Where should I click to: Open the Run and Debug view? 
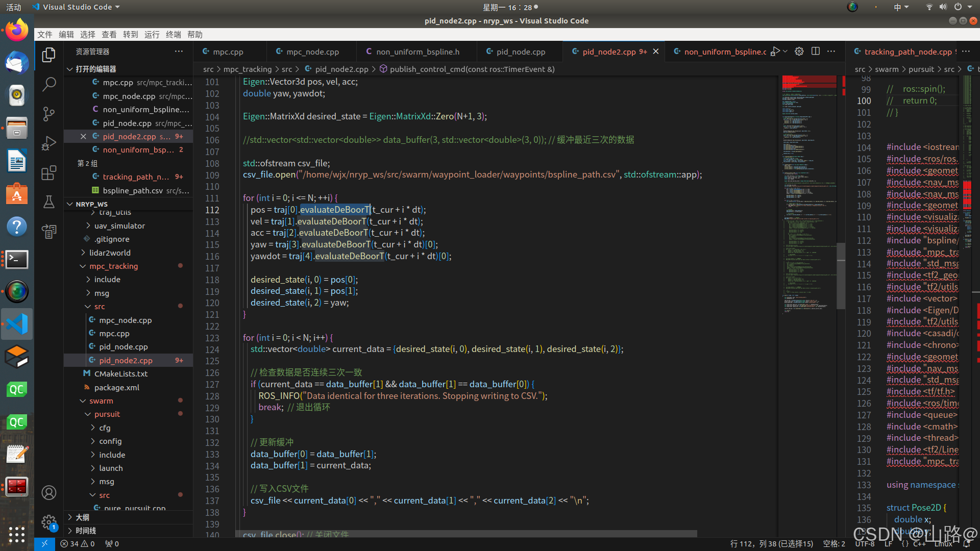pos(49,143)
